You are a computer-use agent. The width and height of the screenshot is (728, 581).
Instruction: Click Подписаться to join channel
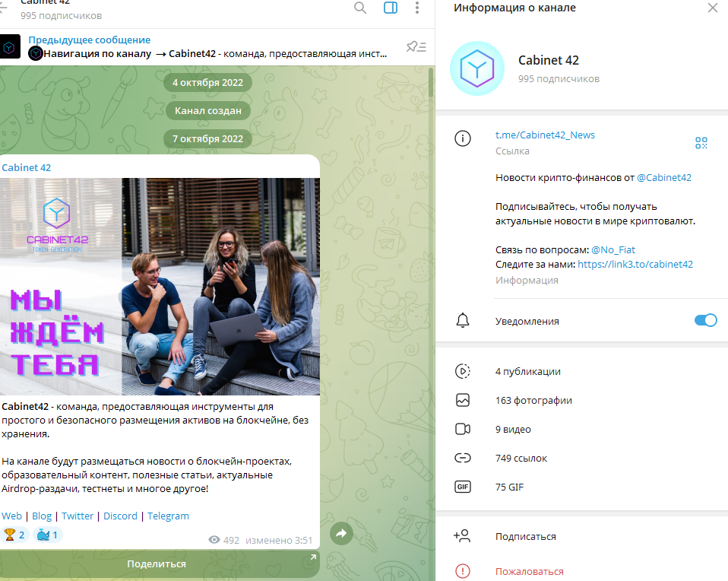[x=582, y=536]
